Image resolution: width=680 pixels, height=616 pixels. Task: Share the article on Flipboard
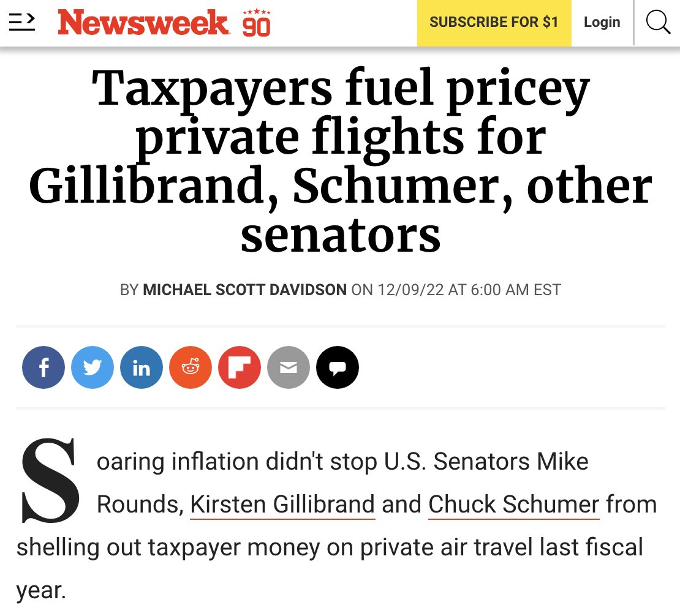pos(240,367)
